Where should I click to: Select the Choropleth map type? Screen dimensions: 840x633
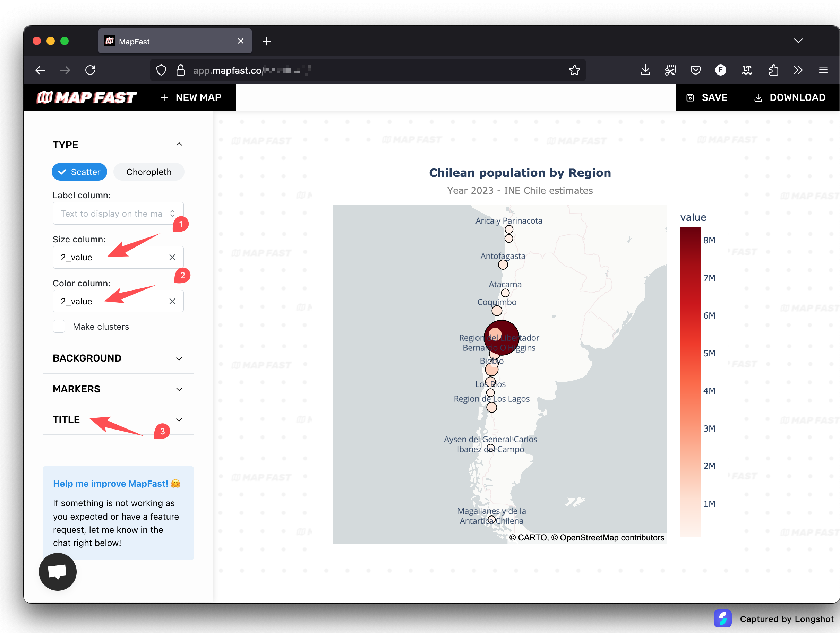coord(149,172)
